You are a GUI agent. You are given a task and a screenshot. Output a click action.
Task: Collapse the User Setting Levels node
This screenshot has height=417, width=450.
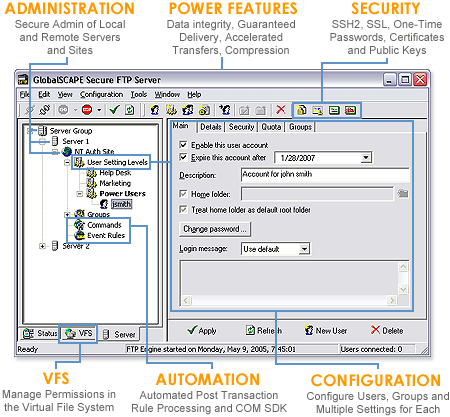(67, 162)
